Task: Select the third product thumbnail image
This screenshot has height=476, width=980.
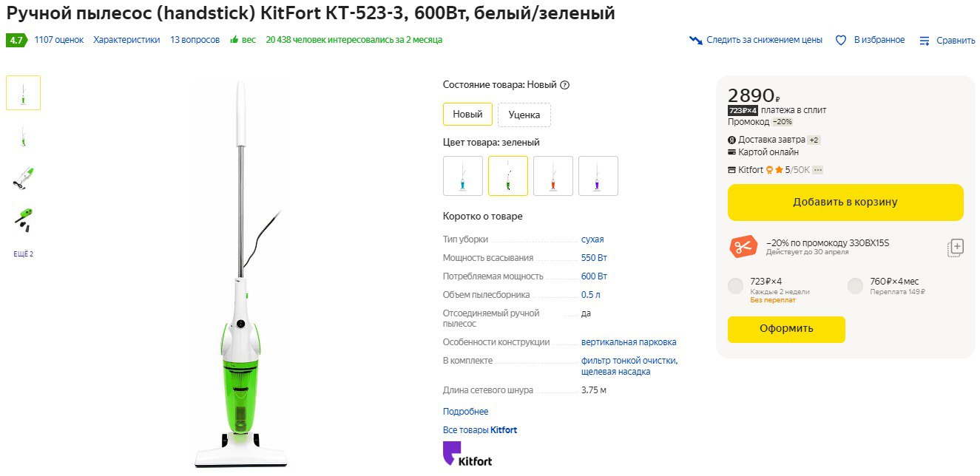Action: click(24, 177)
